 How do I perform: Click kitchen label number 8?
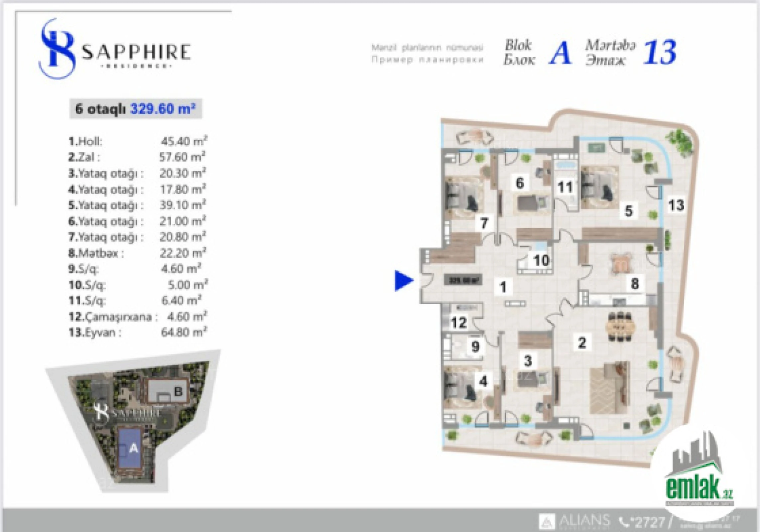635,284
